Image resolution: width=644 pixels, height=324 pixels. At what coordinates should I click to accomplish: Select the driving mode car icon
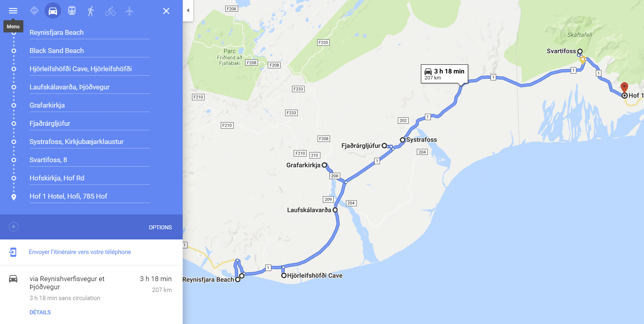[x=53, y=11]
